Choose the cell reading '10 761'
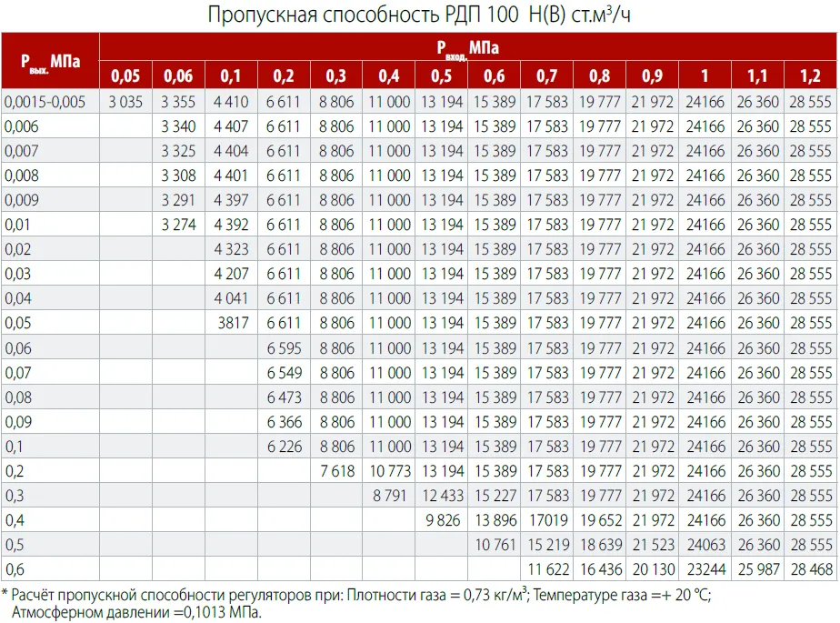Viewport: 840px width, 623px height. [x=495, y=545]
